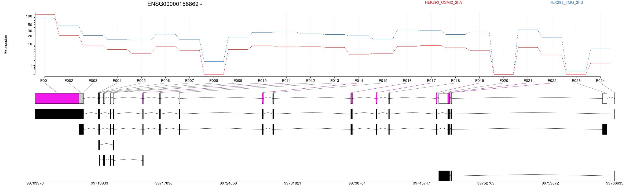Click exon label E017
The height and width of the screenshot is (188, 644).
(431, 81)
